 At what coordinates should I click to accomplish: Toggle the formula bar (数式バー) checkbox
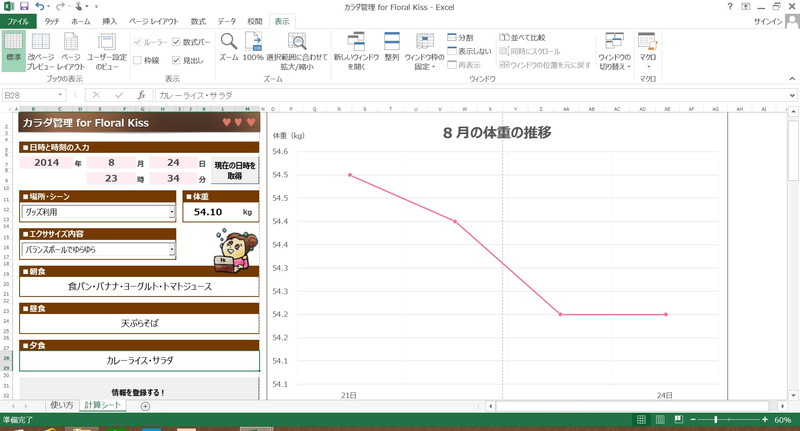(x=176, y=43)
